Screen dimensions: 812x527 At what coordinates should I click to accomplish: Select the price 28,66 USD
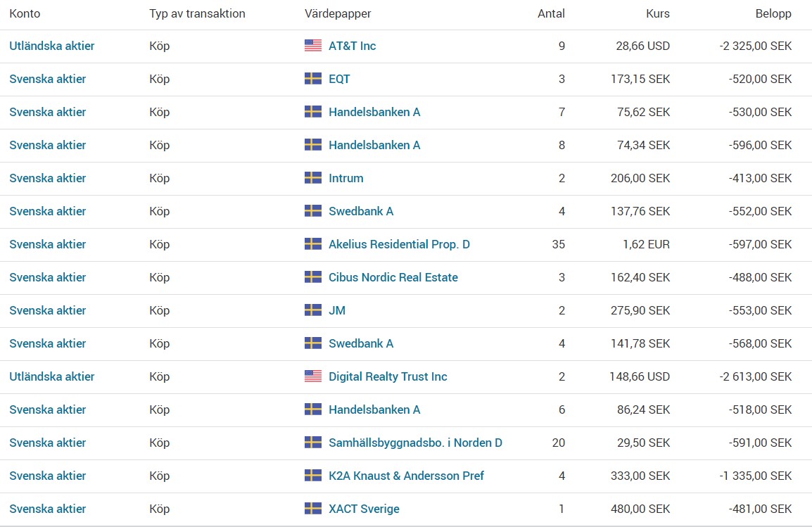pos(642,46)
